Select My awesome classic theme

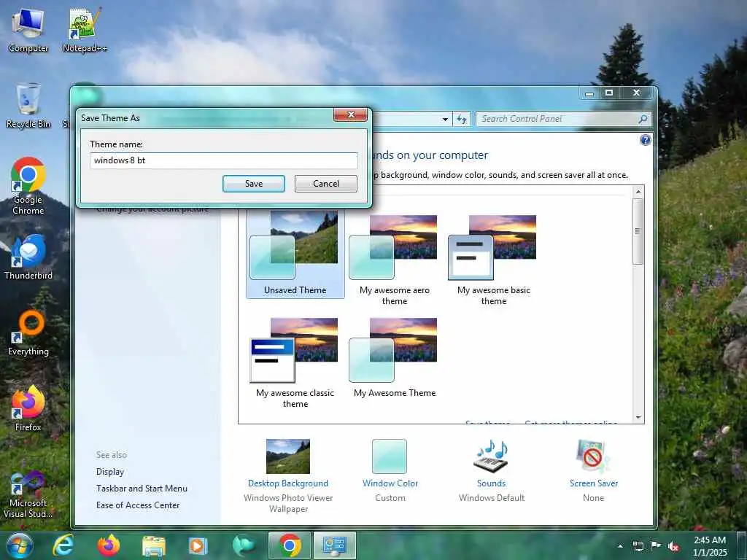click(295, 362)
